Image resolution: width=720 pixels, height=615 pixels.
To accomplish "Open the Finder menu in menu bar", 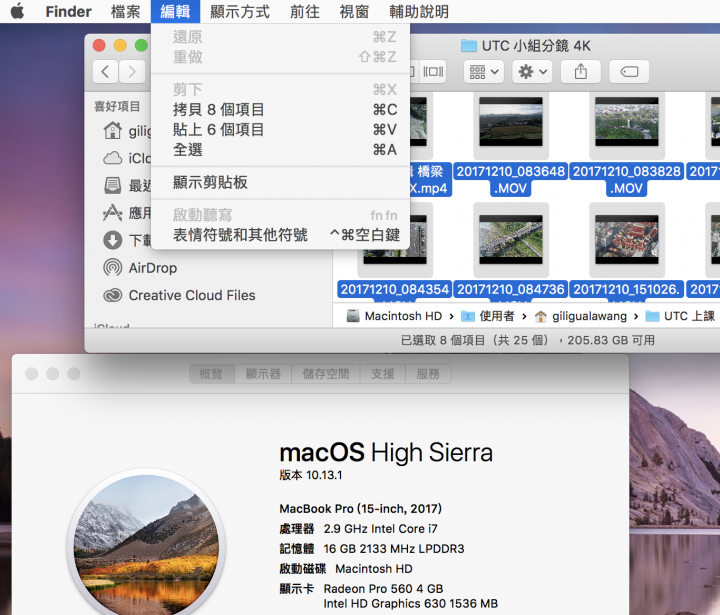I will tap(68, 11).
